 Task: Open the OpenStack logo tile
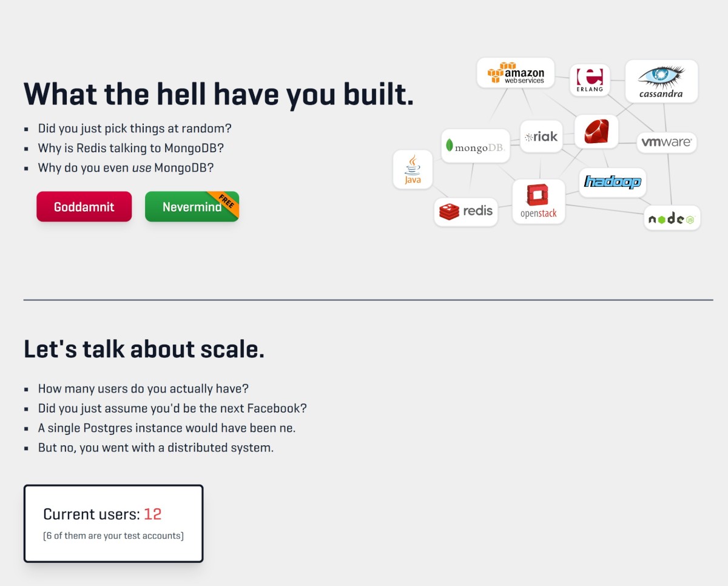click(538, 202)
